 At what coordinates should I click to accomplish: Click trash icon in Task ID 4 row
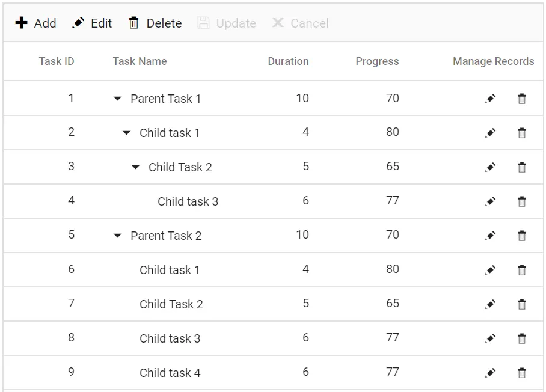[x=521, y=201]
